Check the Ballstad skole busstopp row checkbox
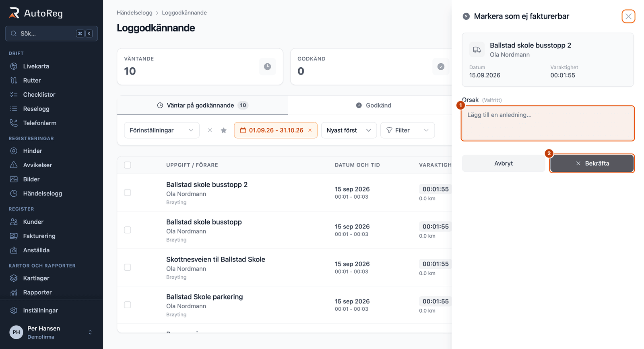 click(128, 230)
